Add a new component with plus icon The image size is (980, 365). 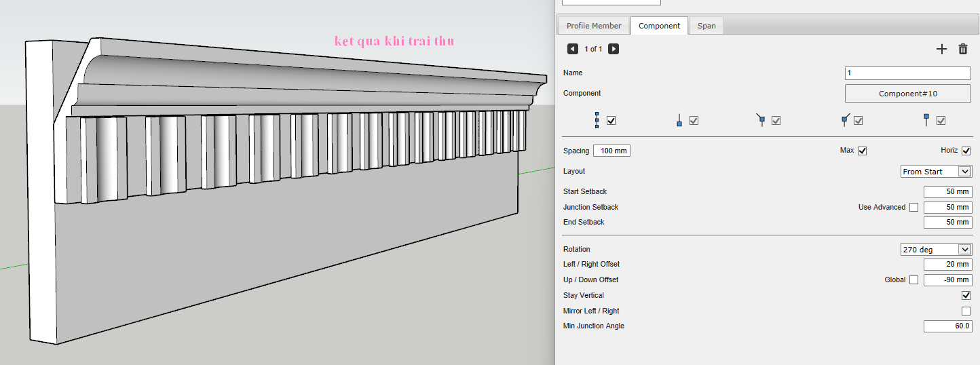[941, 49]
